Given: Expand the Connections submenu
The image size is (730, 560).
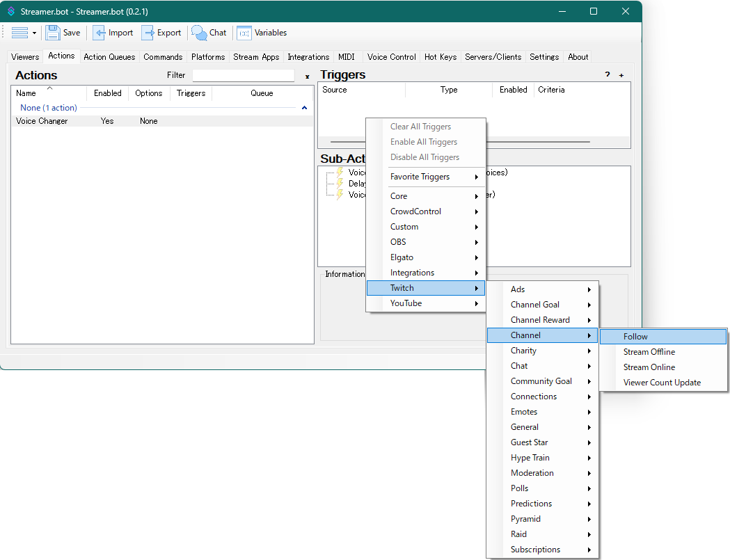Looking at the screenshot, I should click(x=542, y=397).
